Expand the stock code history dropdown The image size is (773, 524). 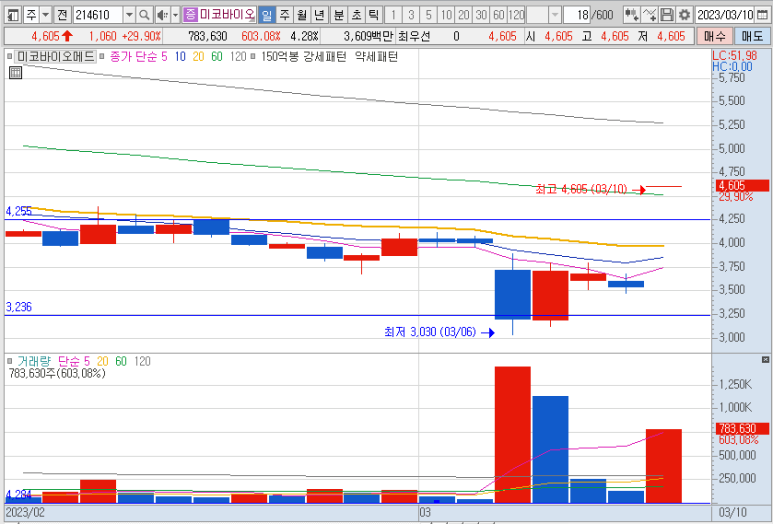pos(129,15)
